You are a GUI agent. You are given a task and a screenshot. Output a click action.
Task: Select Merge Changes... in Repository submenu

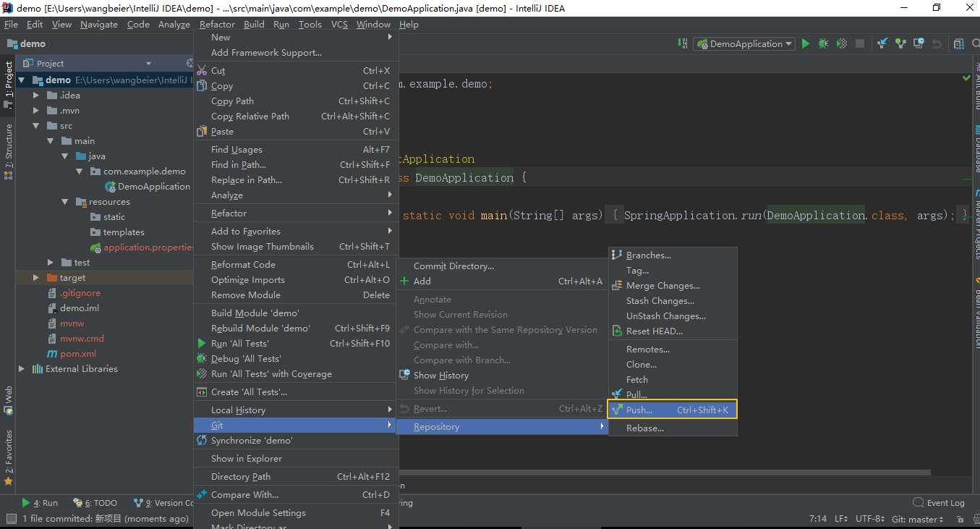click(x=673, y=285)
